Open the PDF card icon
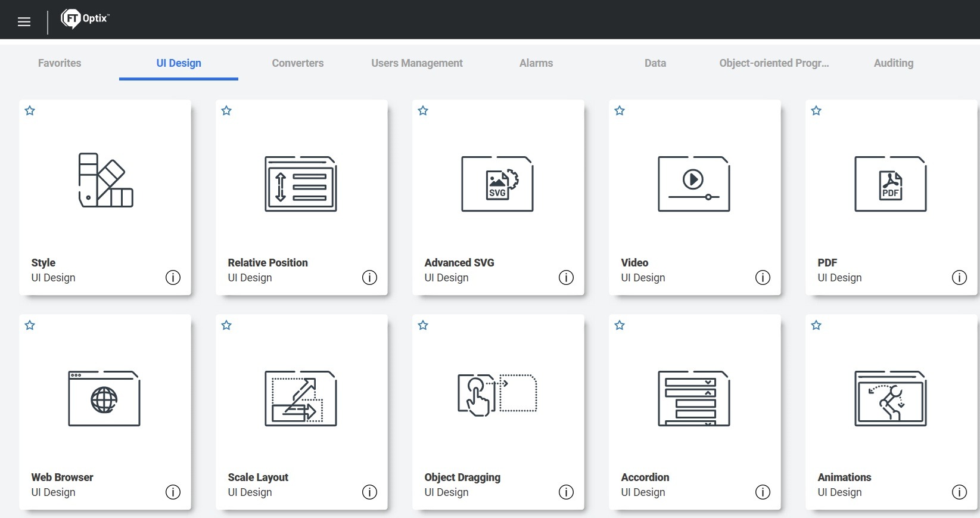 (x=891, y=184)
